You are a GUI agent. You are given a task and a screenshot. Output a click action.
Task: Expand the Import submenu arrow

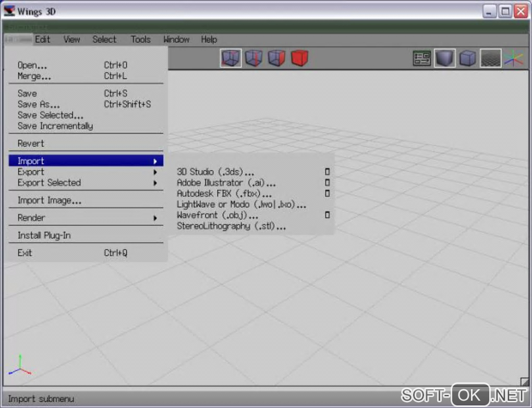coord(155,161)
